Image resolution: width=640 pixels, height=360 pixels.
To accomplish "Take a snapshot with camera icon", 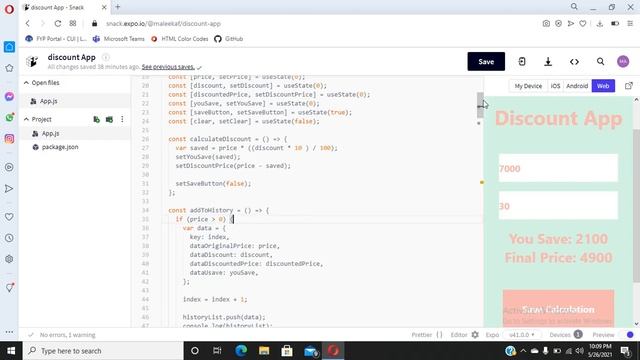I will click(546, 24).
